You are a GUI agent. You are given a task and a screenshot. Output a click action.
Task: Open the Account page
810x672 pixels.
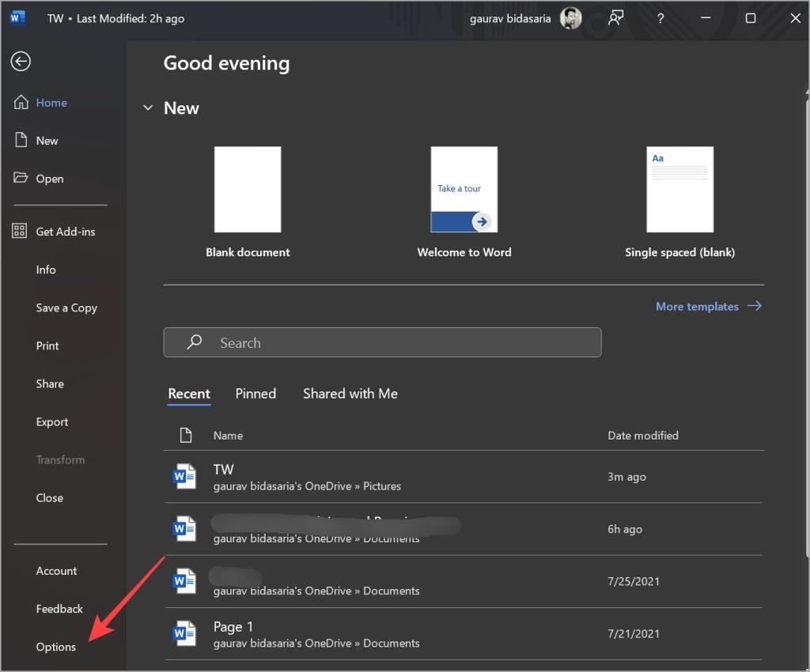tap(56, 570)
